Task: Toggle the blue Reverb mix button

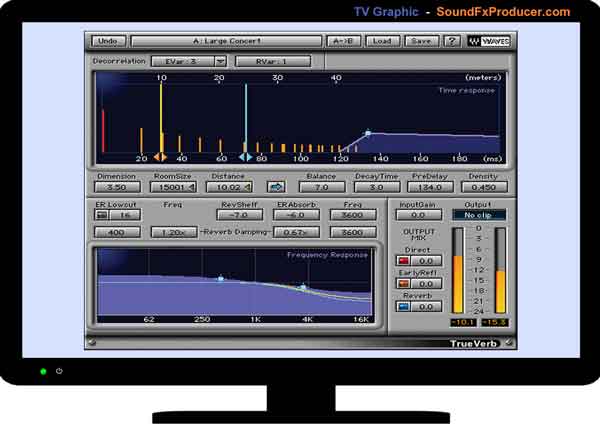Action: pyautogui.click(x=403, y=307)
